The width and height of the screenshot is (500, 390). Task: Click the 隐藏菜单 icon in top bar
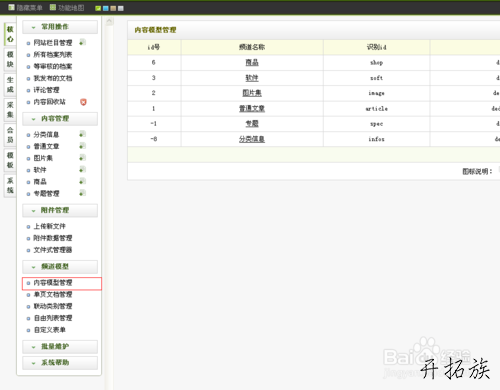pos(11,7)
